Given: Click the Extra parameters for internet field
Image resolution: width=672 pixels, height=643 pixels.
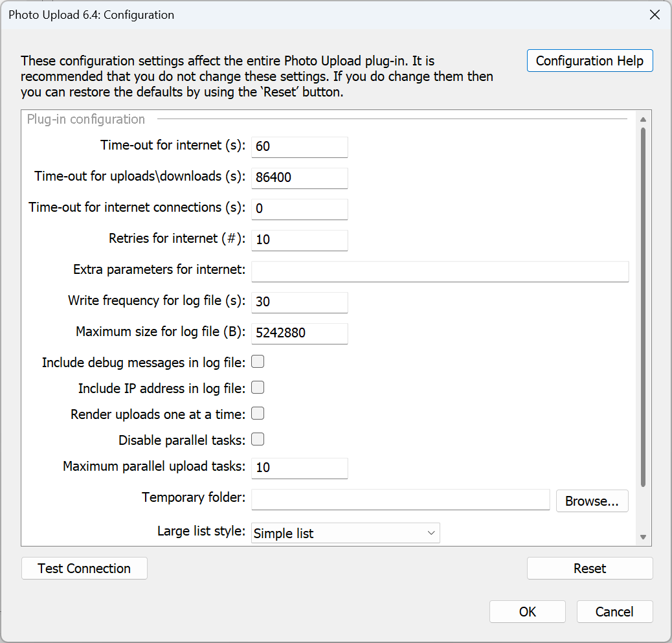Looking at the screenshot, I should point(440,271).
